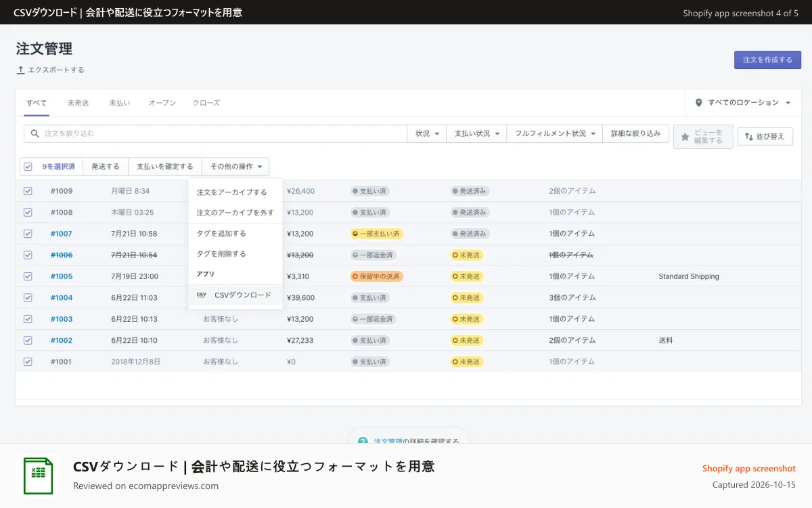This screenshot has width=812, height=508.
Task: Click the CSV icon in dropdown menu
Action: click(202, 295)
